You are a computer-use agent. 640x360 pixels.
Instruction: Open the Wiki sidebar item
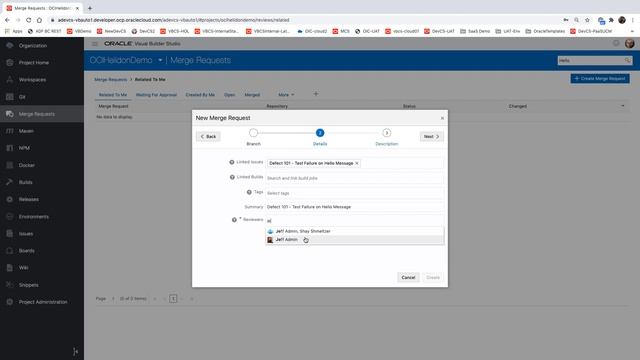(23, 268)
